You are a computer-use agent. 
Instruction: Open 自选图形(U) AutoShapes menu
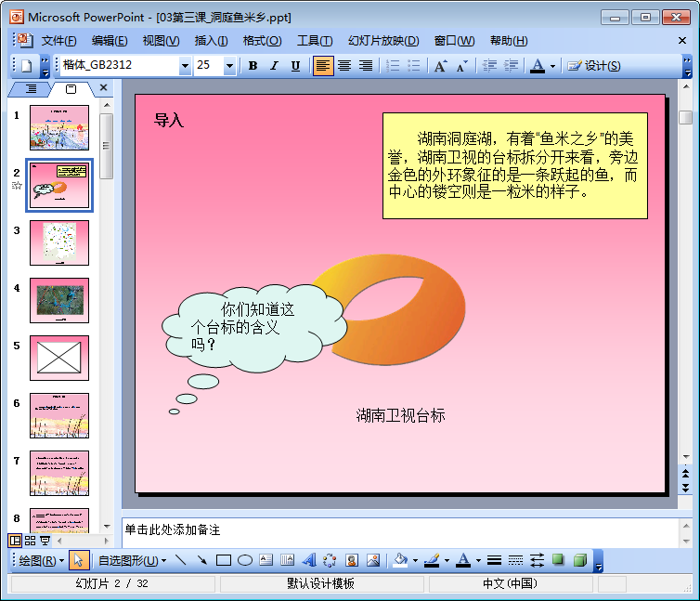[132, 560]
